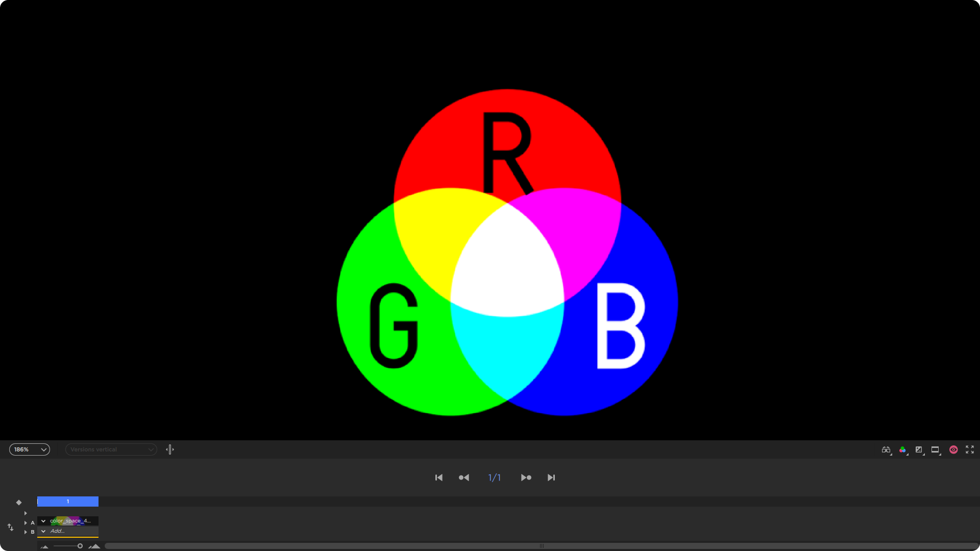Expand the unlabeled top timeline row arrow

tap(26, 513)
